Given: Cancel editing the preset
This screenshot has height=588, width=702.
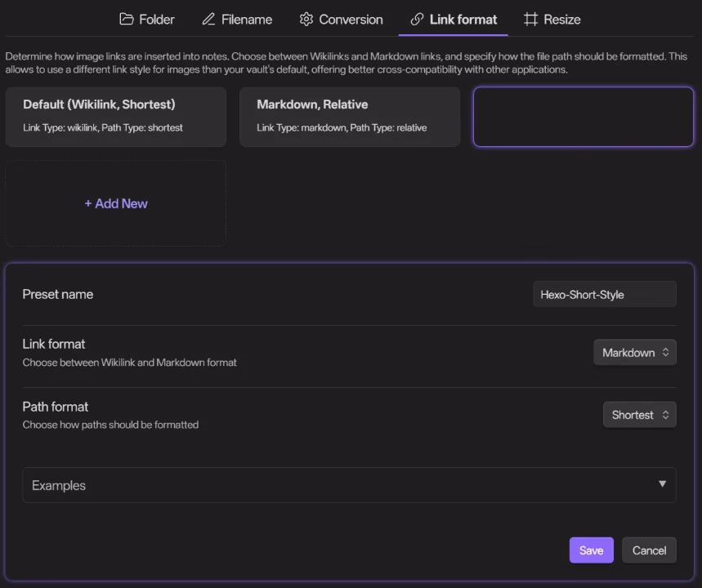Looking at the screenshot, I should 649,550.
